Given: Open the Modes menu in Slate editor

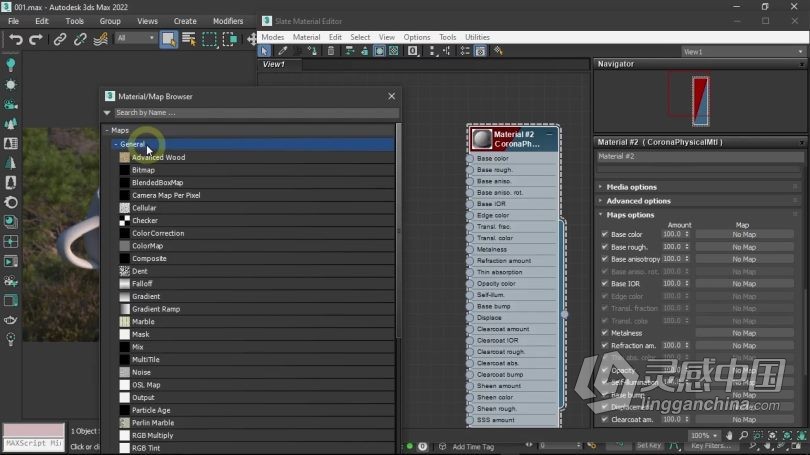Looking at the screenshot, I should [x=272, y=37].
